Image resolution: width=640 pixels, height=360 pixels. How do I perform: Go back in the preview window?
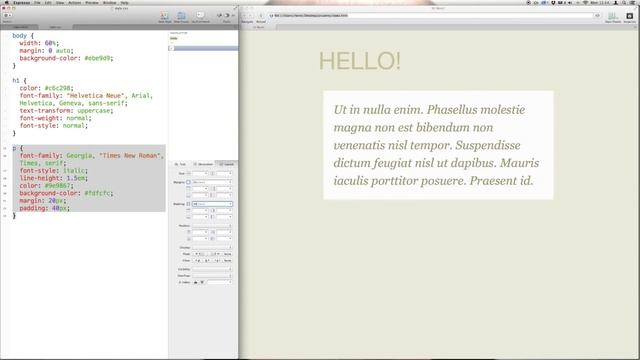(x=245, y=16)
